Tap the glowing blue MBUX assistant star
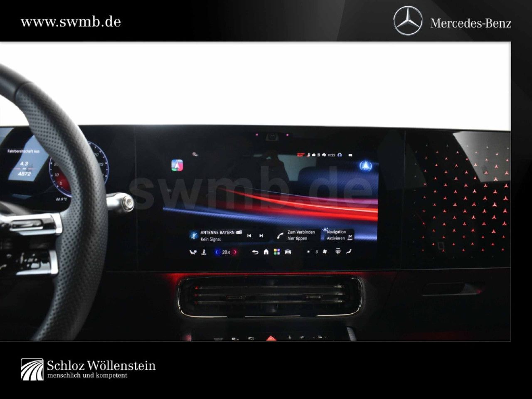Viewport: 532px width, 399px height. click(366, 166)
